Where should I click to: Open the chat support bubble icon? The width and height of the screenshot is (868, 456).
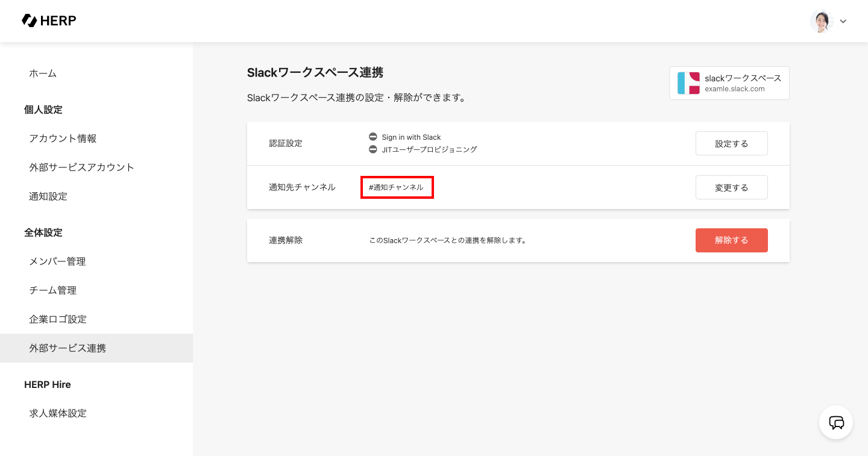coord(836,422)
